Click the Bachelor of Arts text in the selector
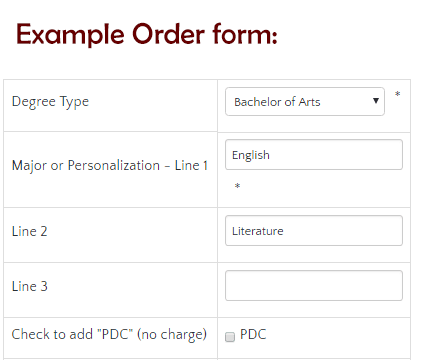 coord(277,102)
